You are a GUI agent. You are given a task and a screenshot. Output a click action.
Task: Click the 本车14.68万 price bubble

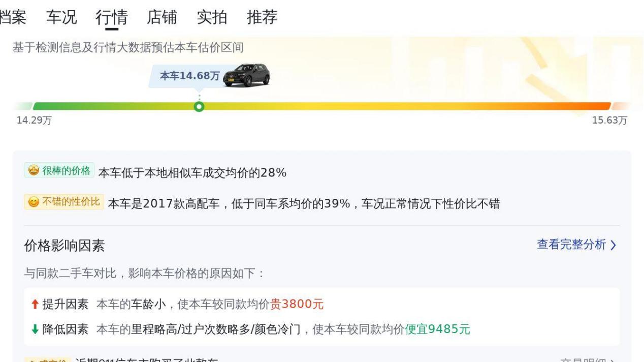(x=190, y=76)
